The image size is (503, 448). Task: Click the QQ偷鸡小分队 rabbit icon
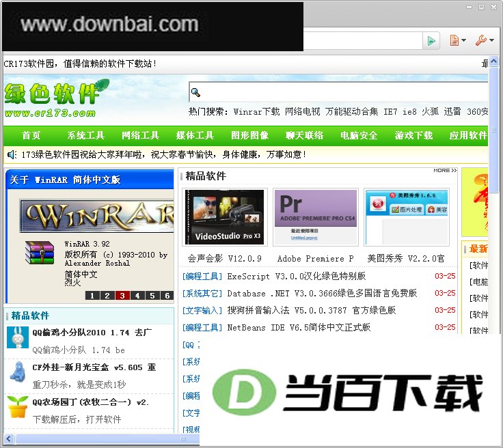click(x=18, y=338)
